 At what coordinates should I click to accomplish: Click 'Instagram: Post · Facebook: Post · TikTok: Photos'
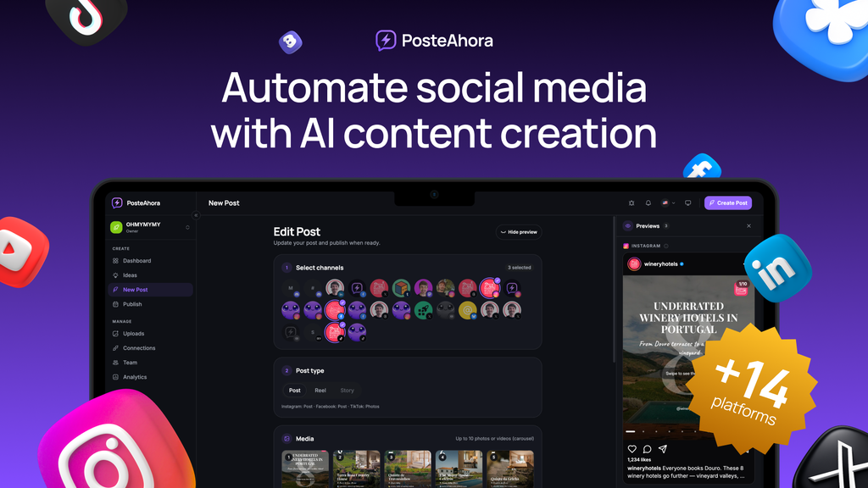331,407
